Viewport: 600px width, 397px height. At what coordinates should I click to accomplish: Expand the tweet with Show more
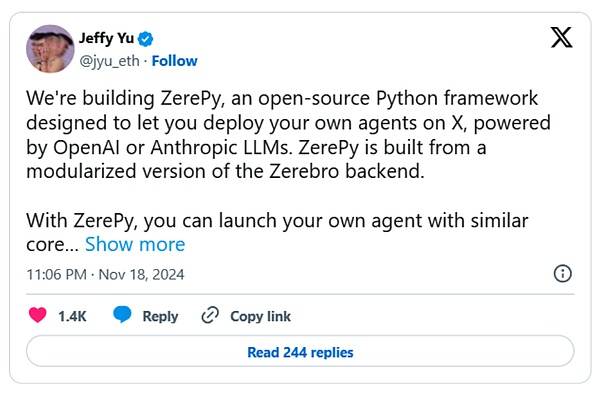[x=135, y=244]
